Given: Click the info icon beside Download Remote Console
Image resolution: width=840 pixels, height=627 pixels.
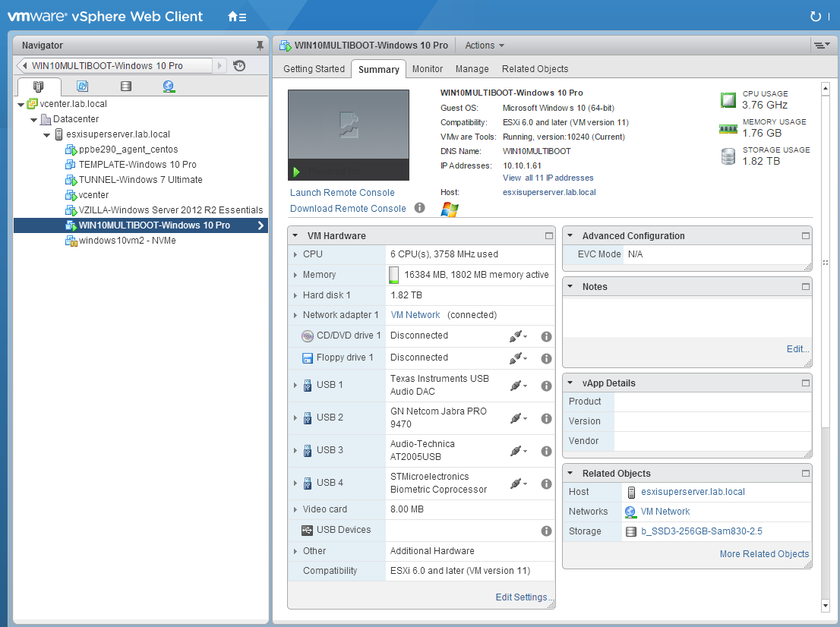Looking at the screenshot, I should (420, 208).
